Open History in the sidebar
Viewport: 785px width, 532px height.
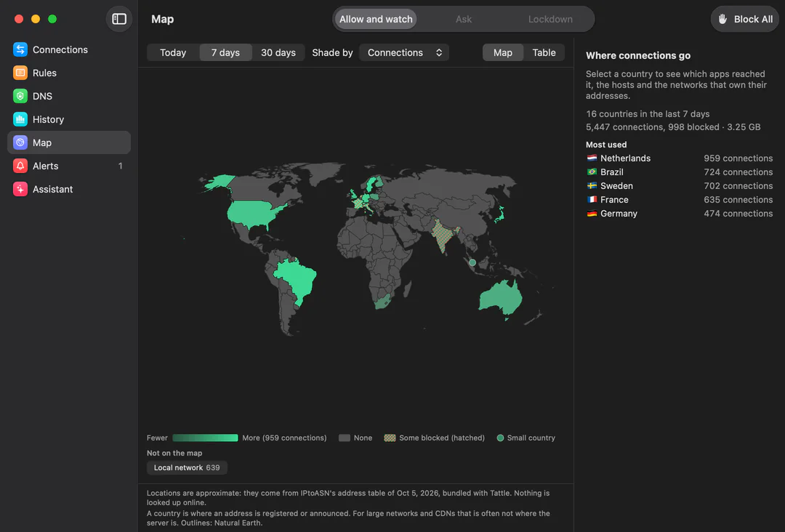69,119
